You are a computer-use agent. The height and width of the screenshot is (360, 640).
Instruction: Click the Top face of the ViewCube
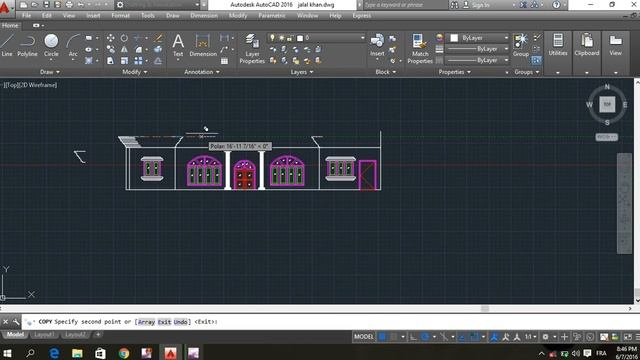[607, 104]
